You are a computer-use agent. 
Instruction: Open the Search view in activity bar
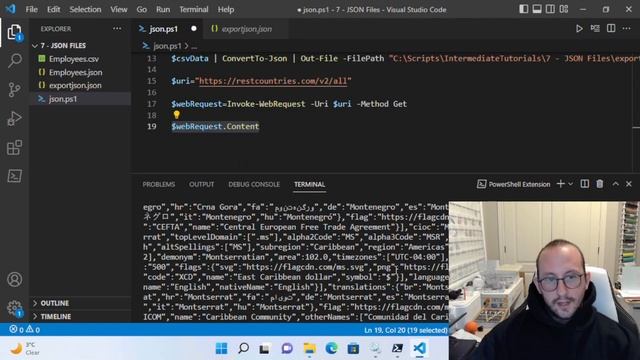(x=14, y=61)
